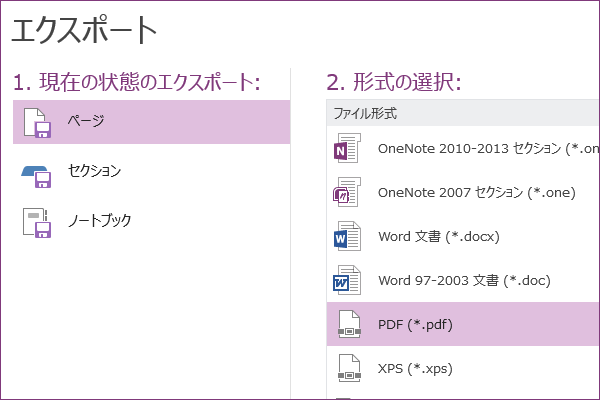Click the Word 97-2003 doc icon

347,280
